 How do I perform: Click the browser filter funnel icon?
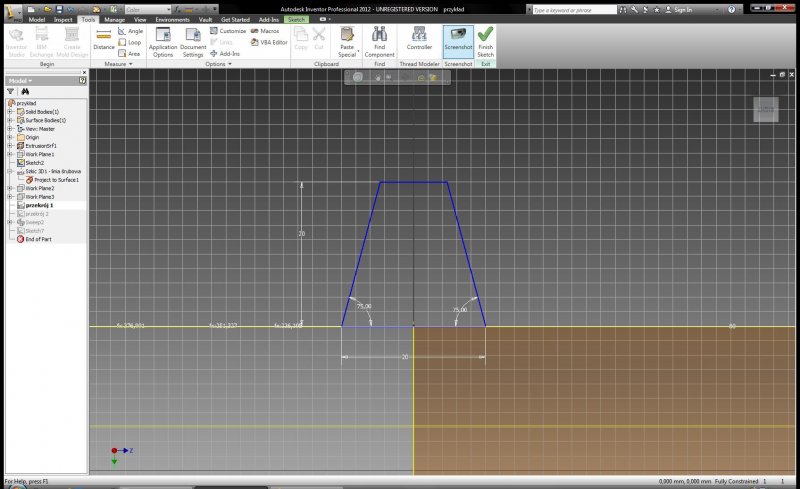point(11,91)
